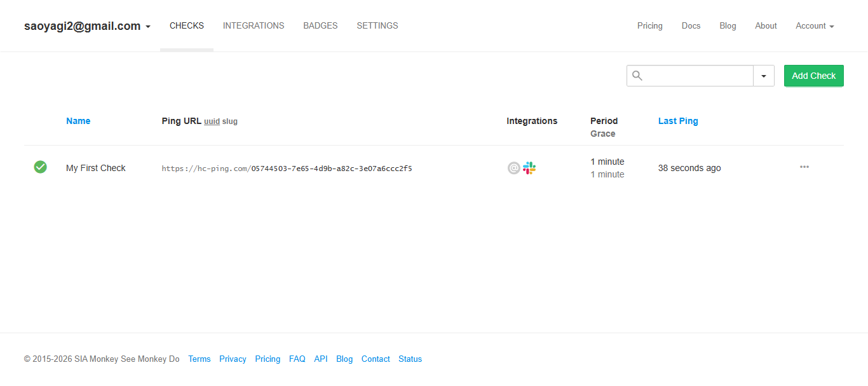This screenshot has width=868, height=386.
Task: Open the Privacy footer link
Action: pyautogui.click(x=233, y=359)
